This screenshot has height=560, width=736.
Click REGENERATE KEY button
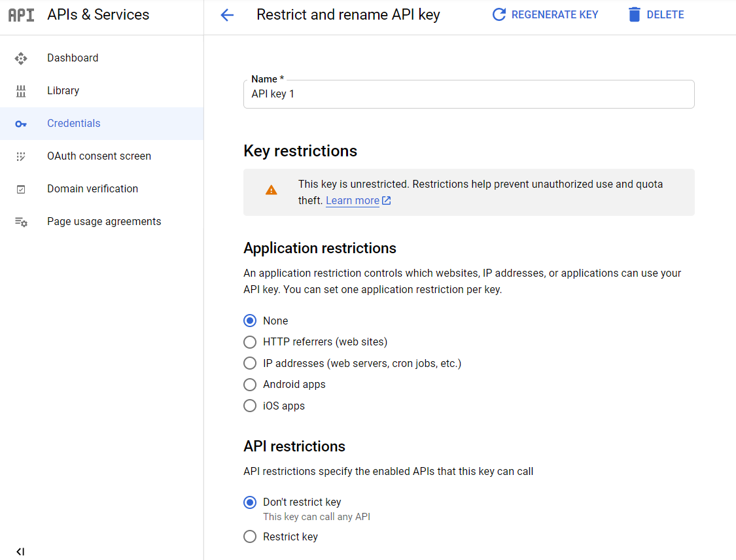pyautogui.click(x=545, y=14)
